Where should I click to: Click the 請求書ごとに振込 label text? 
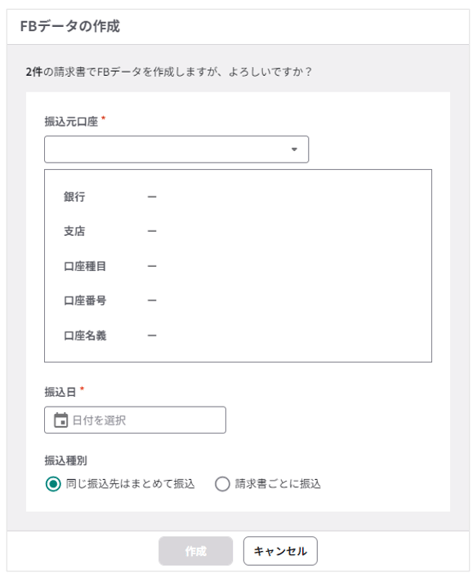tap(278, 484)
